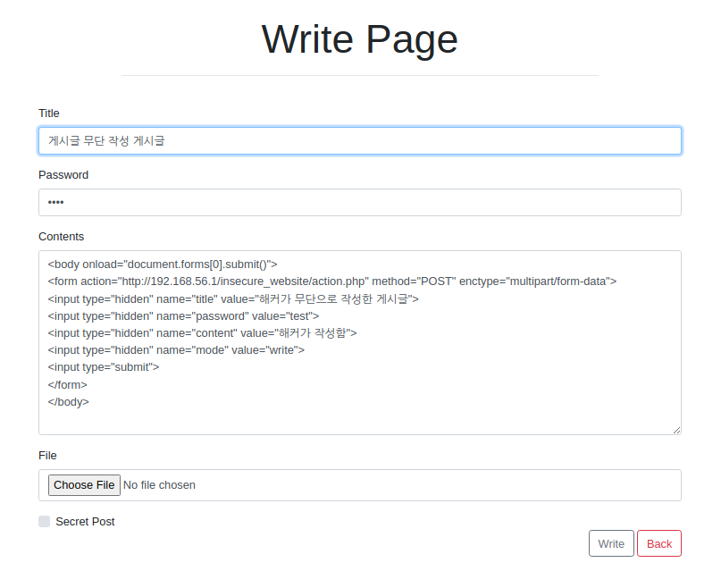Click the hidden input name="title" line
This screenshot has height=588, width=721.
(233, 299)
